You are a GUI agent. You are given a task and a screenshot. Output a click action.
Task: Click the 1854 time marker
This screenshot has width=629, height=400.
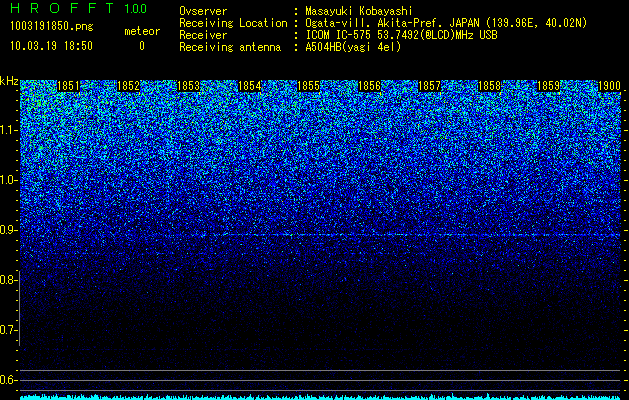click(250, 86)
